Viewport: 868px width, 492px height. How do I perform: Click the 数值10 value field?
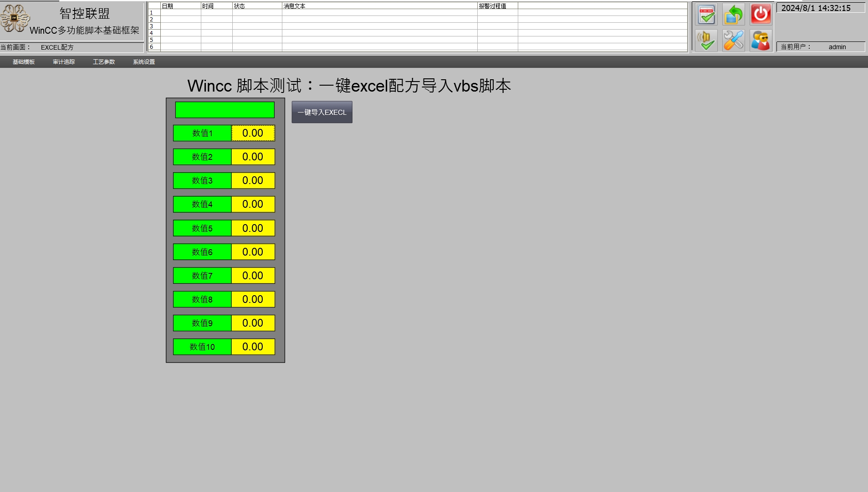tap(253, 346)
